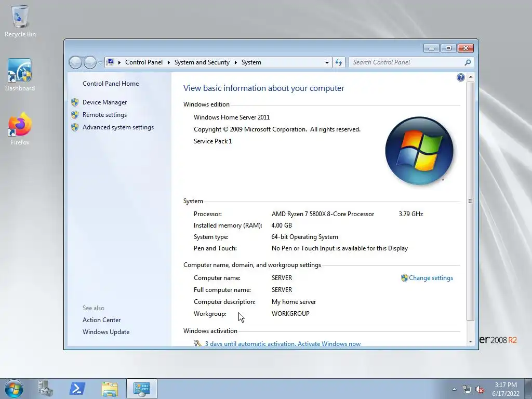Open Advanced system settings link
The width and height of the screenshot is (532, 399).
coord(118,127)
